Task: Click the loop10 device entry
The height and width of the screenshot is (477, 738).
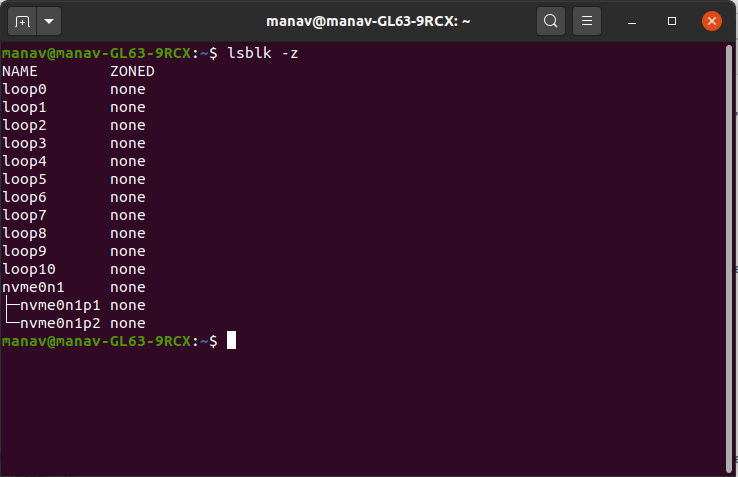Action: click(28, 269)
